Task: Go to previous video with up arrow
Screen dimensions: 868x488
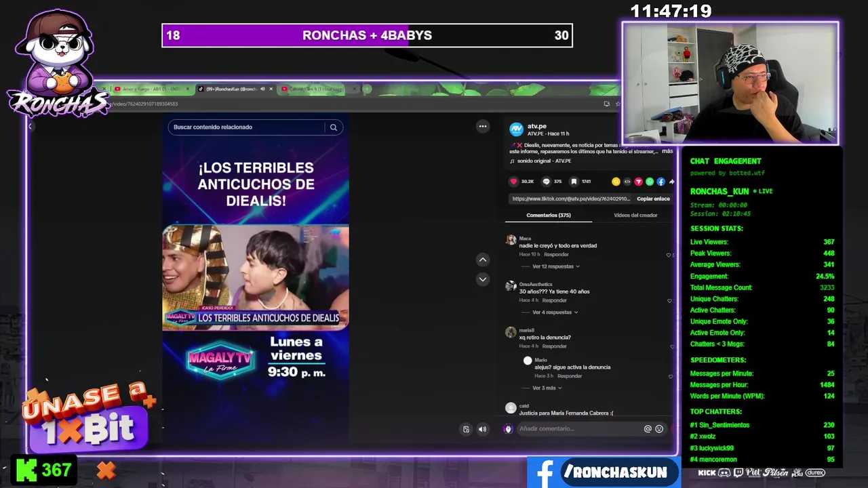Action: (x=483, y=260)
